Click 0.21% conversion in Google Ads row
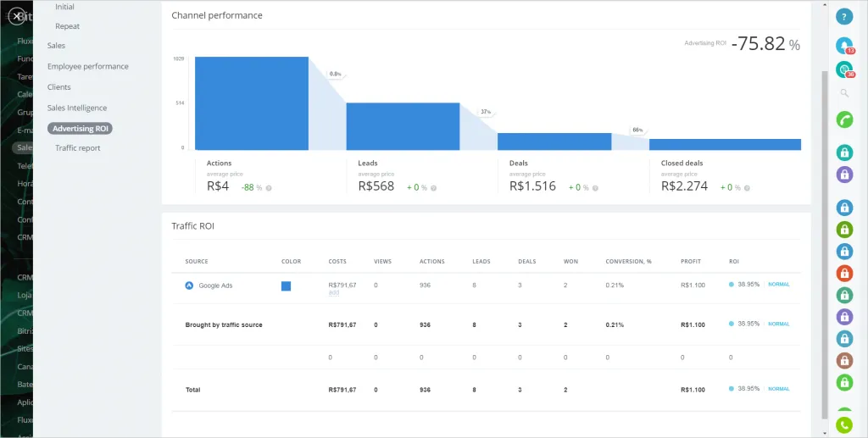The width and height of the screenshot is (868, 438). [x=615, y=286]
